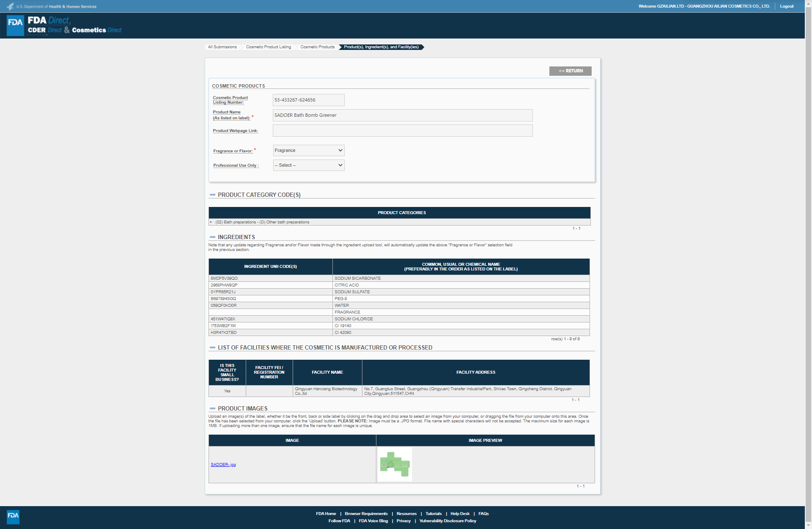Viewport: 812px width, 529px height.
Task: Open the Professional Use Only dropdown
Action: point(308,165)
